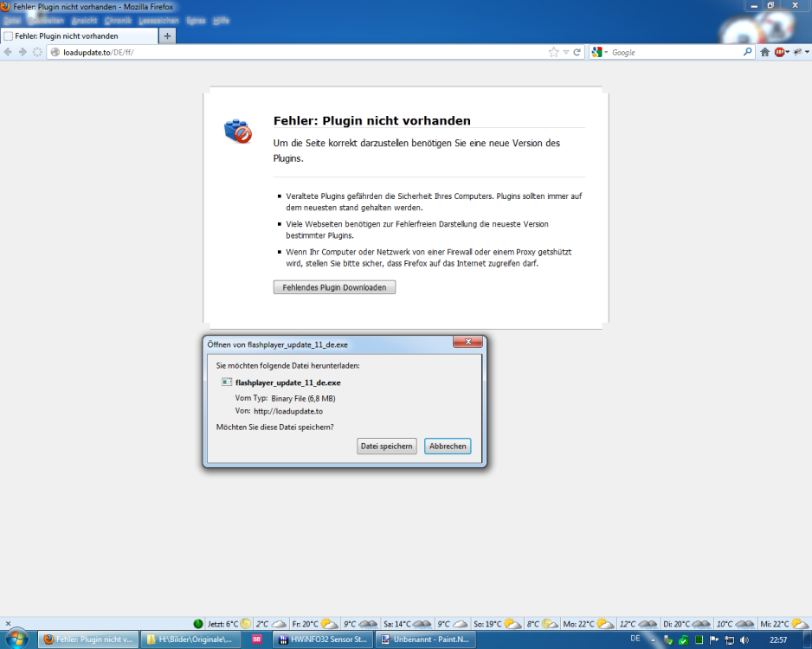Open the Chronik menu
Screen dimensions: 812x649
click(x=118, y=21)
